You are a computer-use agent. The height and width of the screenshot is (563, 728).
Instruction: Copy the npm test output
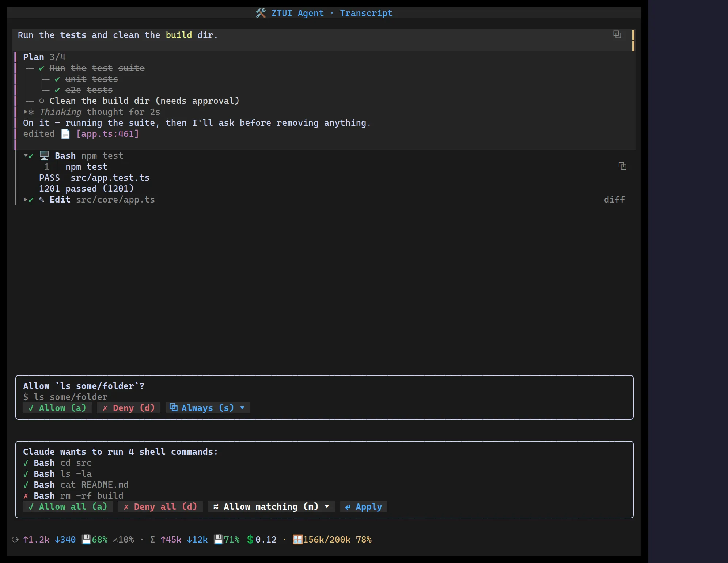tap(622, 166)
